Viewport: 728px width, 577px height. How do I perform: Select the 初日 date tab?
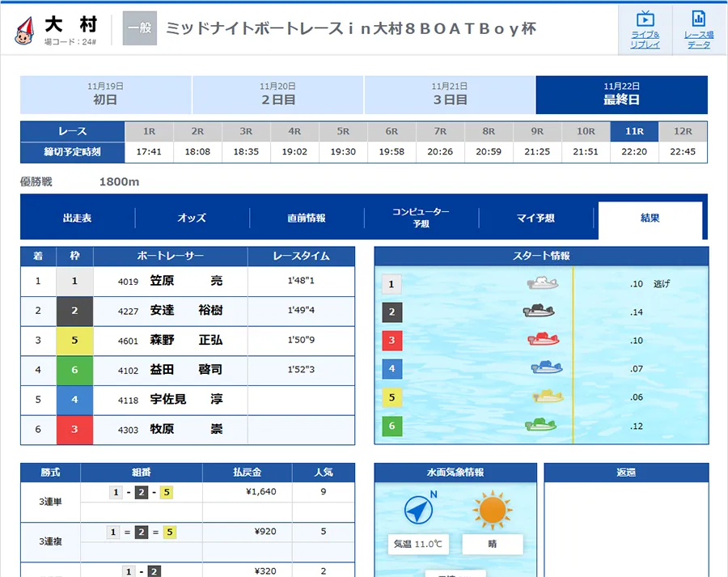(105, 95)
